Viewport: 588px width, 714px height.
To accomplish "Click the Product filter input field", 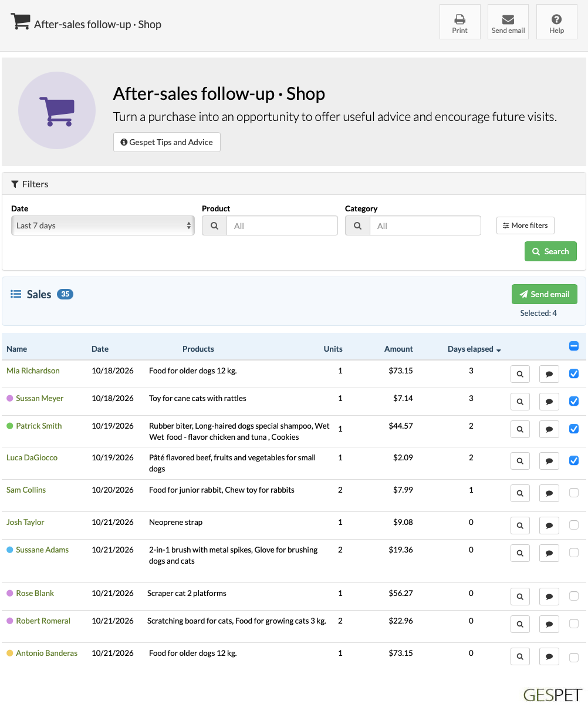I will tap(282, 225).
